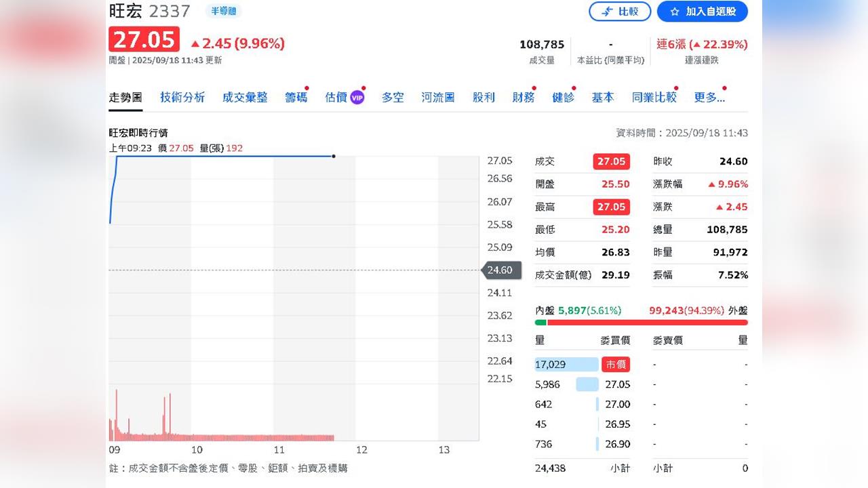Click the 昨收 24.60 value

tap(734, 161)
